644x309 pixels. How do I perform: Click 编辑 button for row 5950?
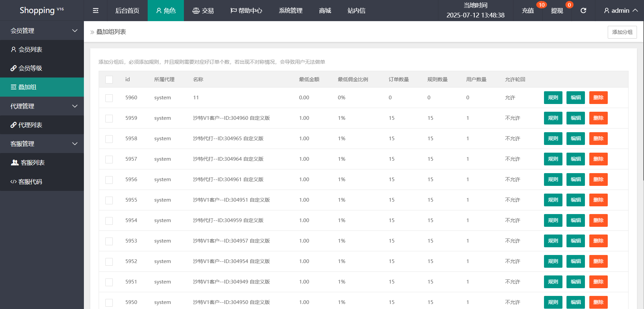point(576,302)
